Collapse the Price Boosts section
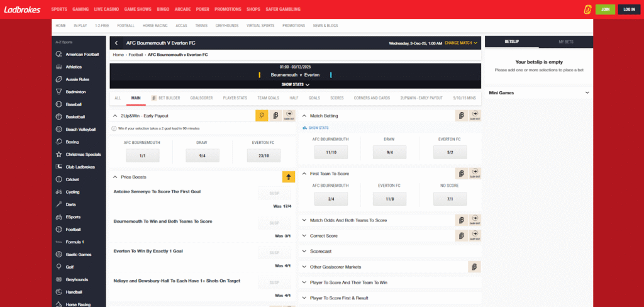 [115, 177]
